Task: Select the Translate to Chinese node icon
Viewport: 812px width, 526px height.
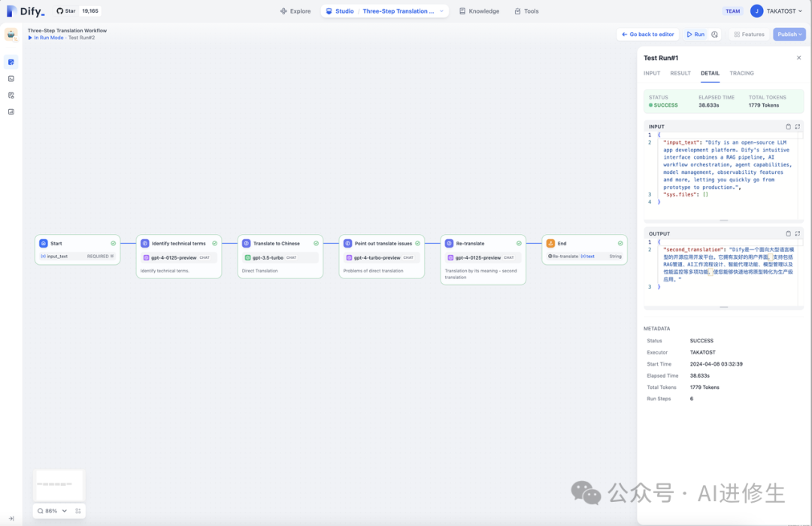Action: click(x=247, y=243)
